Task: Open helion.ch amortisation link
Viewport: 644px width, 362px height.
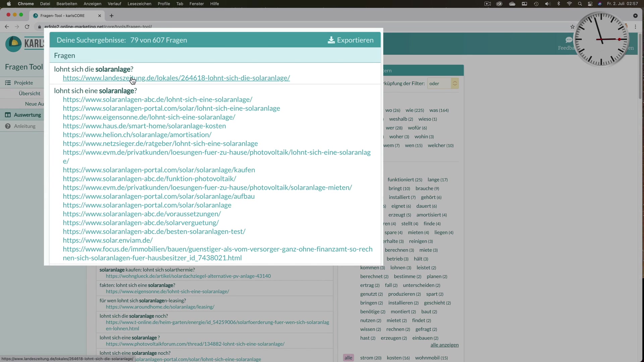Action: tap(137, 135)
